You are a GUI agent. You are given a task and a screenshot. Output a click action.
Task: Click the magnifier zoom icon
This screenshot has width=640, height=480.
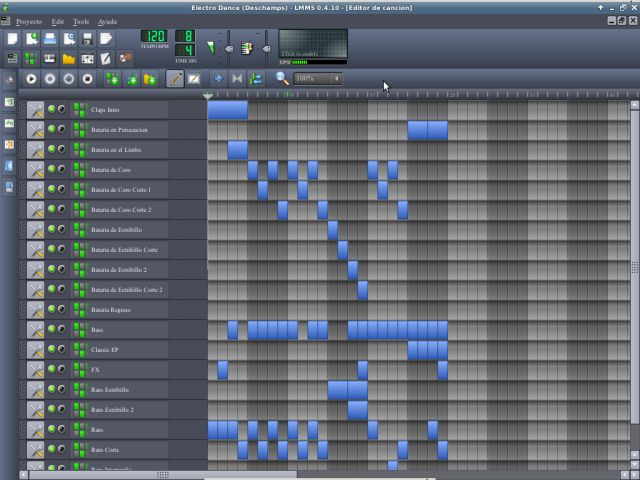pos(282,78)
